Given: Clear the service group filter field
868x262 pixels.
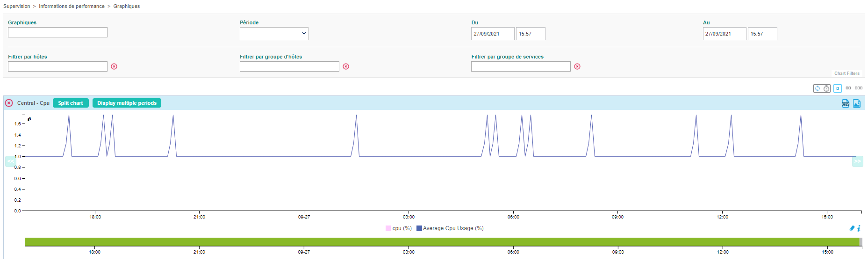Looking at the screenshot, I should [577, 66].
